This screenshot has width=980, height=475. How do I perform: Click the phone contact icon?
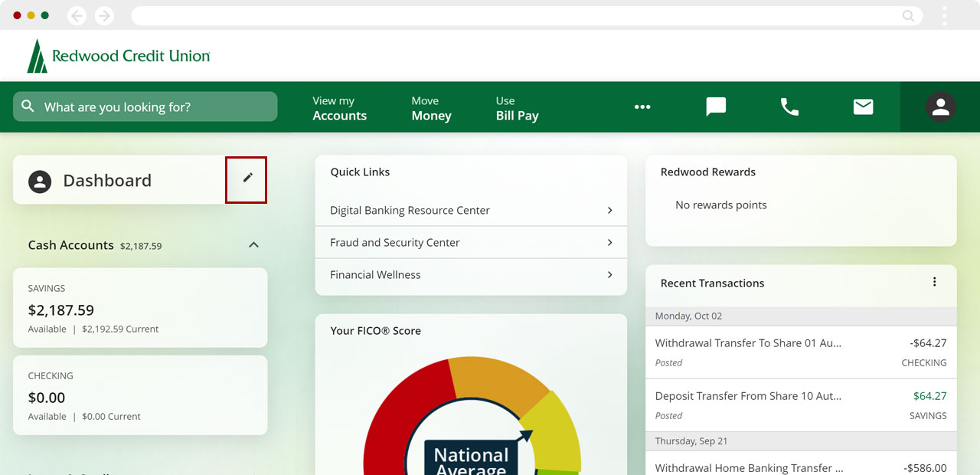click(x=789, y=106)
